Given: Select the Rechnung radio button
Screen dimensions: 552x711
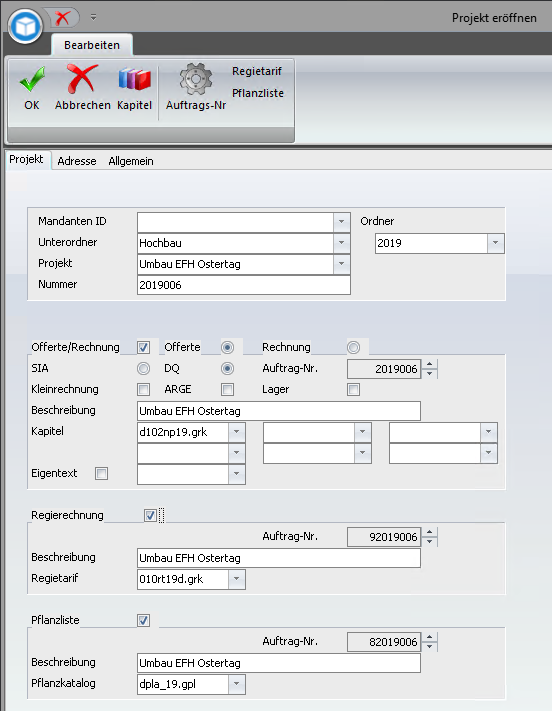Looking at the screenshot, I should (x=353, y=347).
